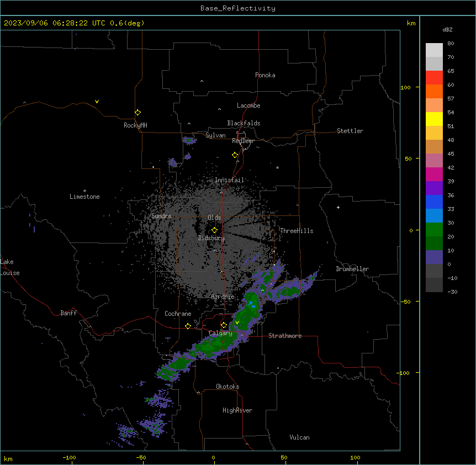Click the RockyMH label
The width and height of the screenshot is (476, 465).
coord(135,125)
